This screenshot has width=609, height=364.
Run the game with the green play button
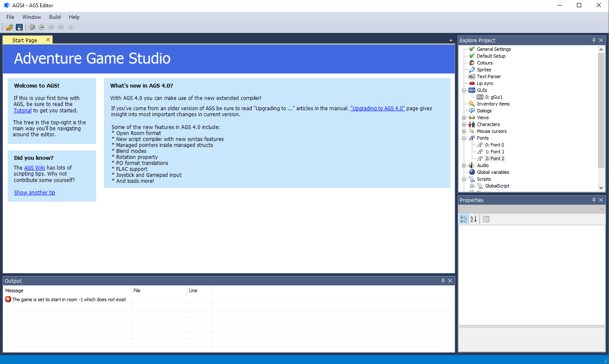(x=41, y=27)
